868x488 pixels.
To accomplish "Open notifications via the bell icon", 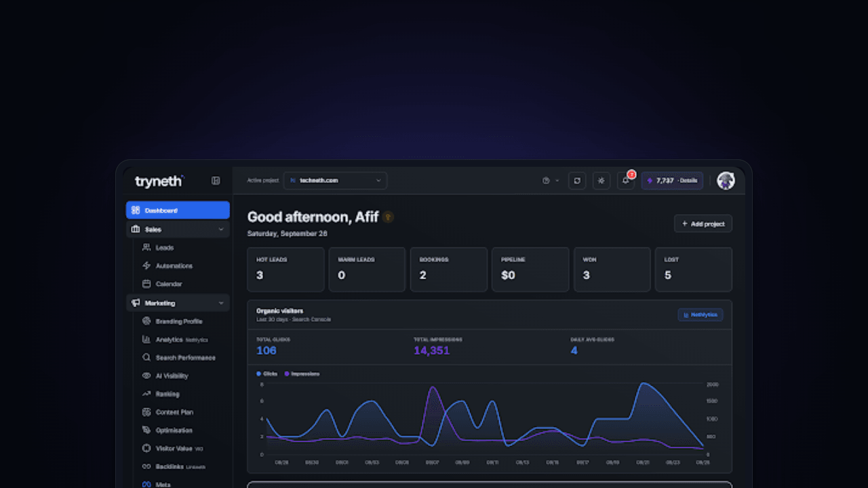I will (626, 180).
